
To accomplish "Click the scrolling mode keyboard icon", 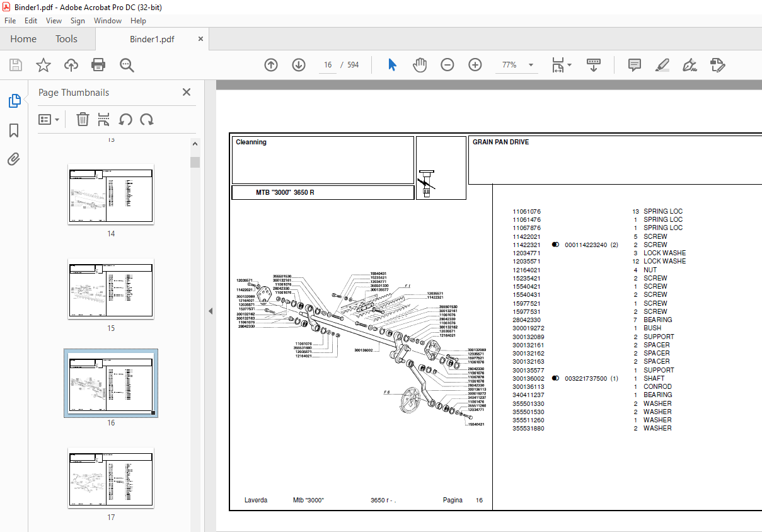I will [x=594, y=65].
